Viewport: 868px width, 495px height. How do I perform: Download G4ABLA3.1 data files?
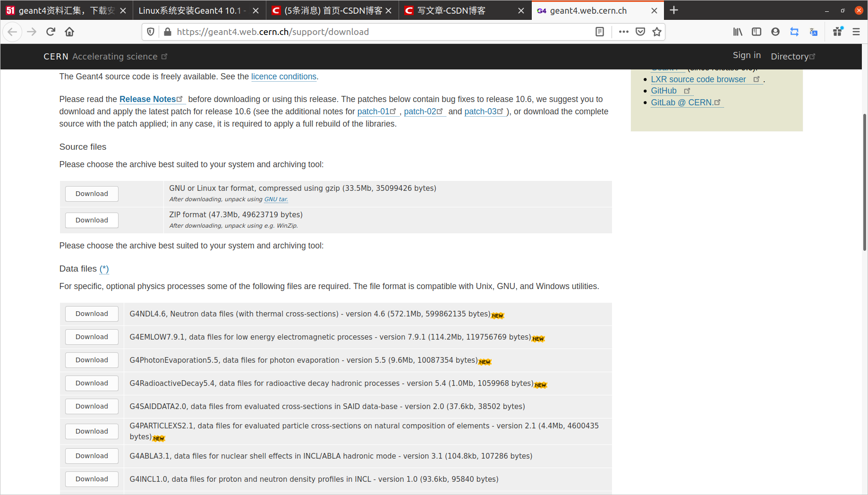pos(92,456)
